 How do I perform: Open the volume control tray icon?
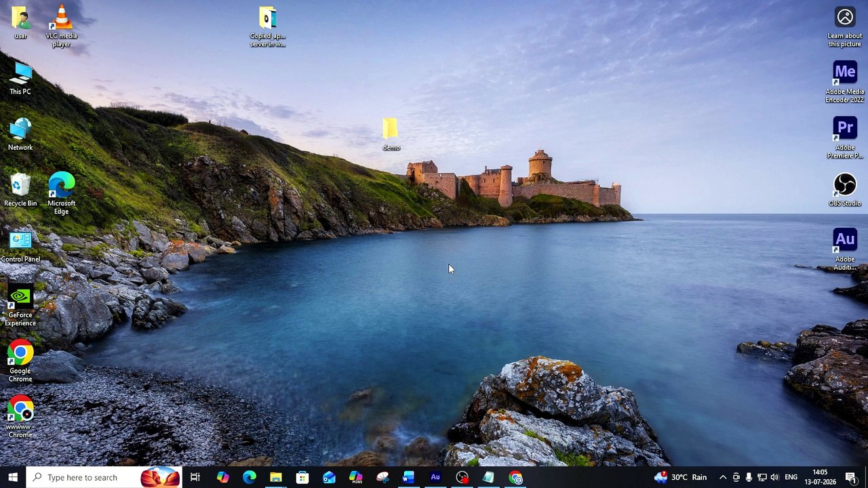coord(774,477)
